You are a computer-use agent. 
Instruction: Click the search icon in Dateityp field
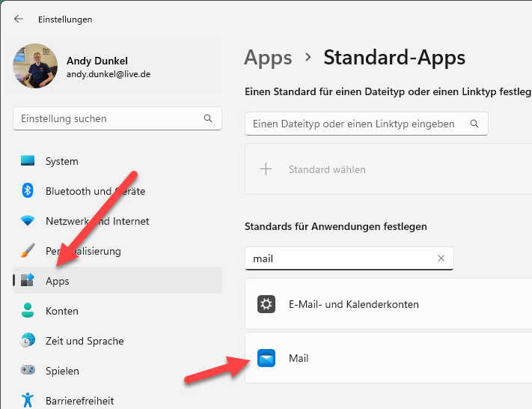[474, 124]
